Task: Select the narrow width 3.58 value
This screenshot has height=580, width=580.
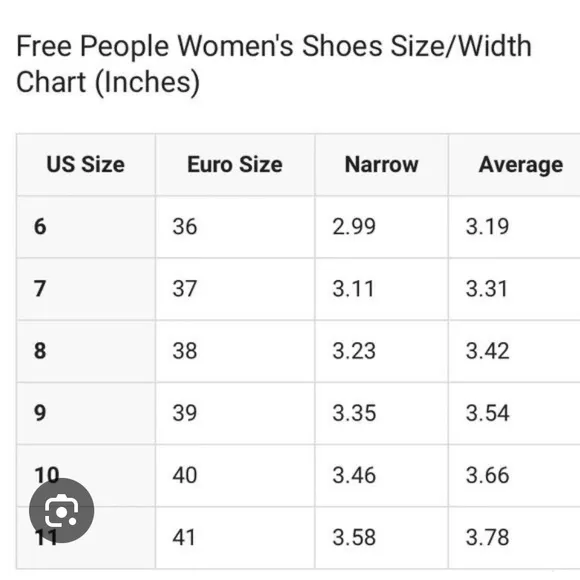Action: (x=354, y=537)
